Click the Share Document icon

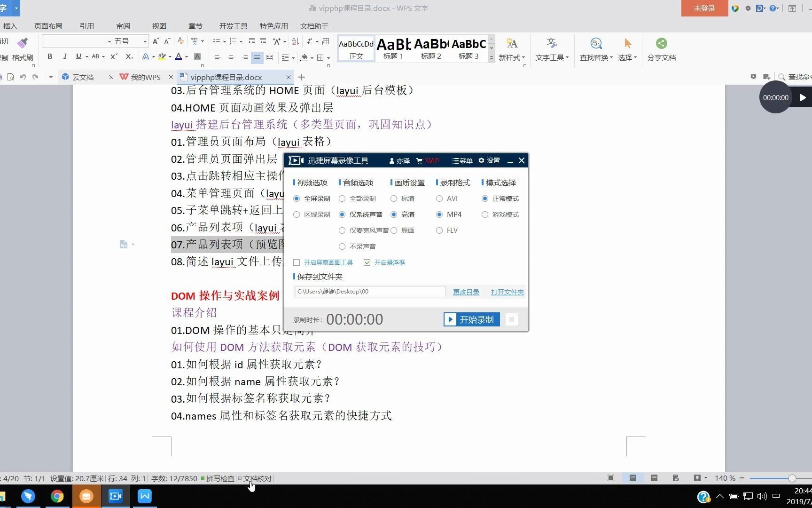[662, 43]
